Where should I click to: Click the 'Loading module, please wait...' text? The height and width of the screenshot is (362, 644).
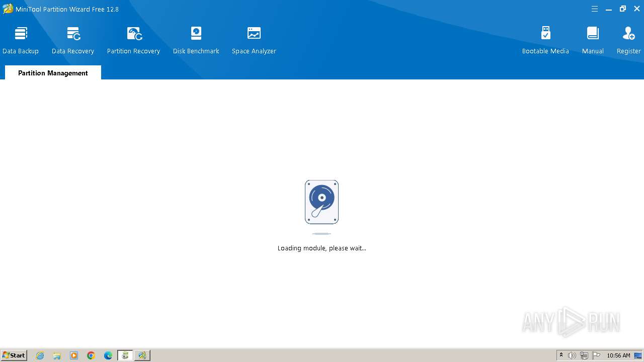pos(322,248)
